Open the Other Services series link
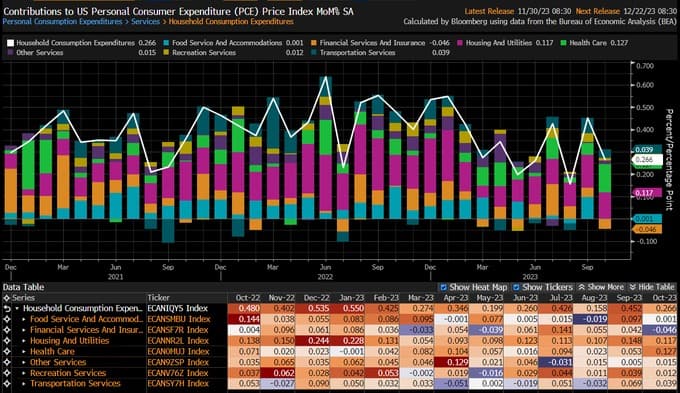Image resolution: width=680 pixels, height=393 pixels. pyautogui.click(x=58, y=362)
